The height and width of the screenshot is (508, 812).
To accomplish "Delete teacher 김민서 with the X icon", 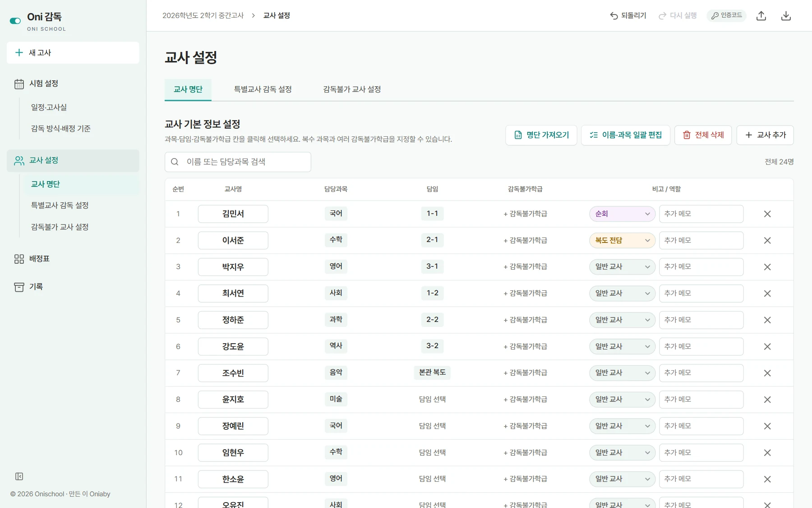I will pos(767,214).
